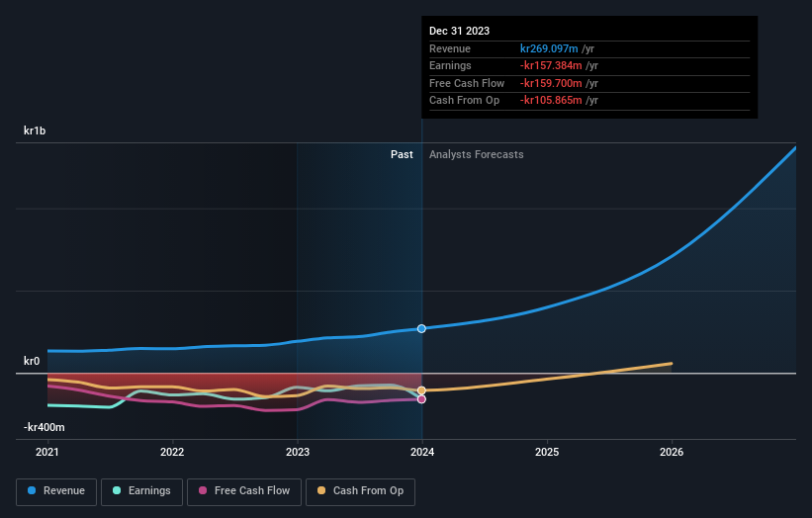Click the pink dot in Free Cash Flow legend
The width and height of the screenshot is (812, 518).
coord(203,490)
